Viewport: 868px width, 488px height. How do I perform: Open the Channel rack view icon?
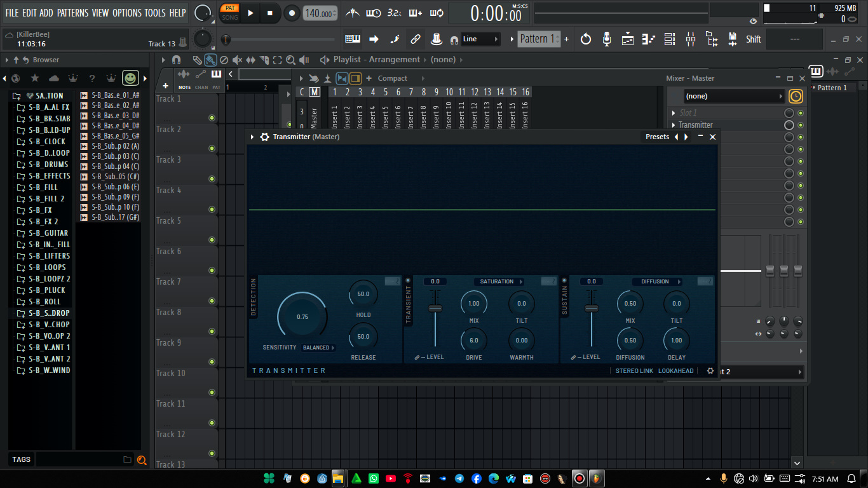669,39
